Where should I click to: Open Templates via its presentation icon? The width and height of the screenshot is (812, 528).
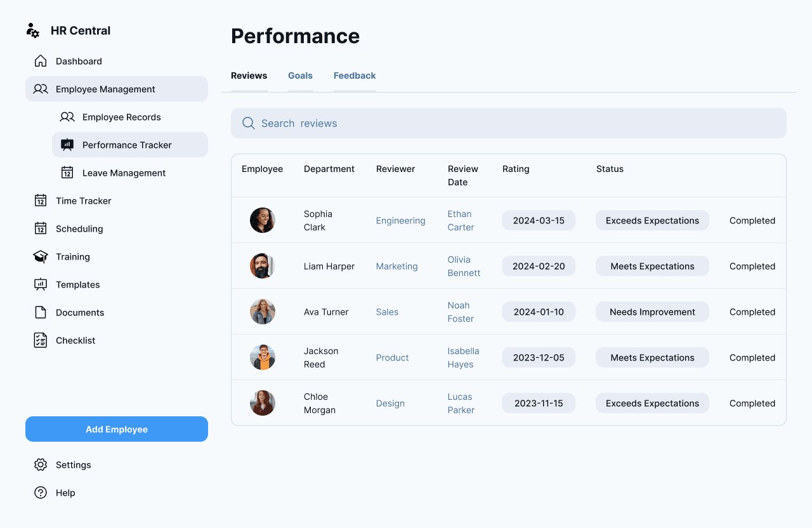tap(40, 284)
